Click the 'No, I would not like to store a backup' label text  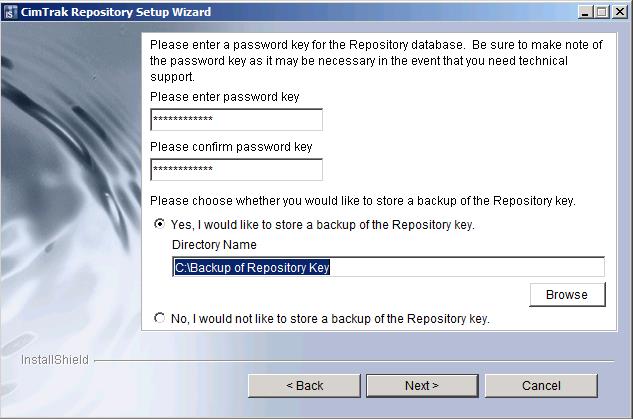click(330, 319)
